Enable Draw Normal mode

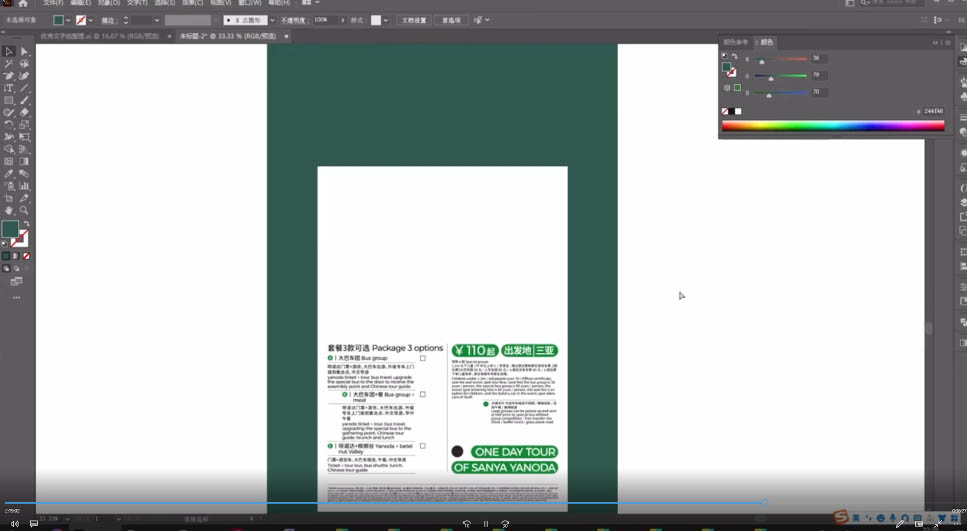pos(6,269)
